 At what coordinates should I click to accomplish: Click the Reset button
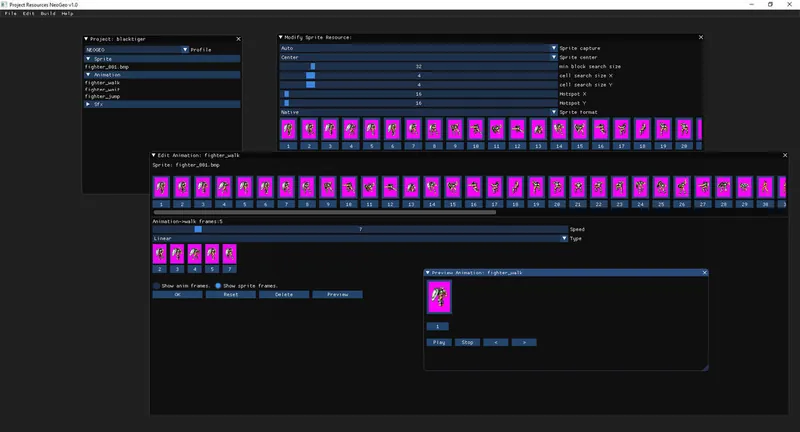(x=231, y=295)
